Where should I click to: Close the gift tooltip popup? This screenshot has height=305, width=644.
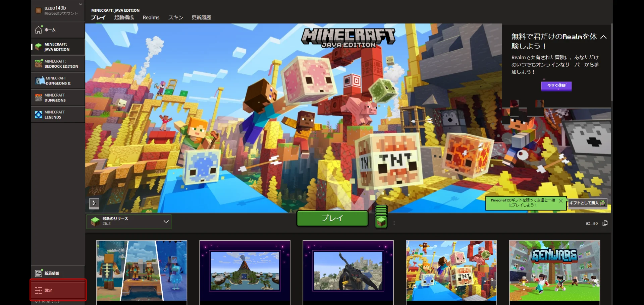click(x=560, y=201)
